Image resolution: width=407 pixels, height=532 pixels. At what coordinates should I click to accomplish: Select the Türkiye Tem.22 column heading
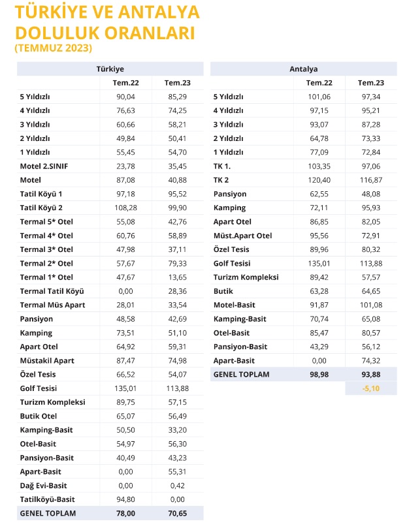point(125,83)
